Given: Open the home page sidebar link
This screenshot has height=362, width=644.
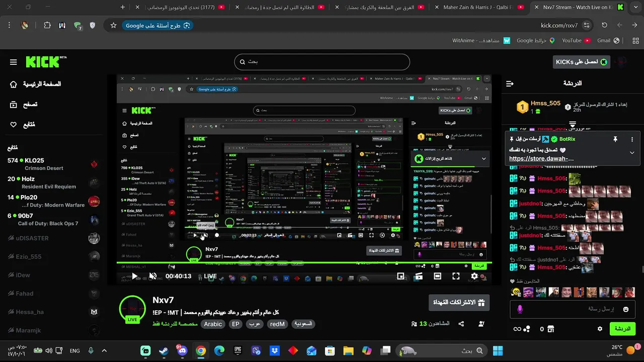Looking at the screenshot, I should click(35, 84).
